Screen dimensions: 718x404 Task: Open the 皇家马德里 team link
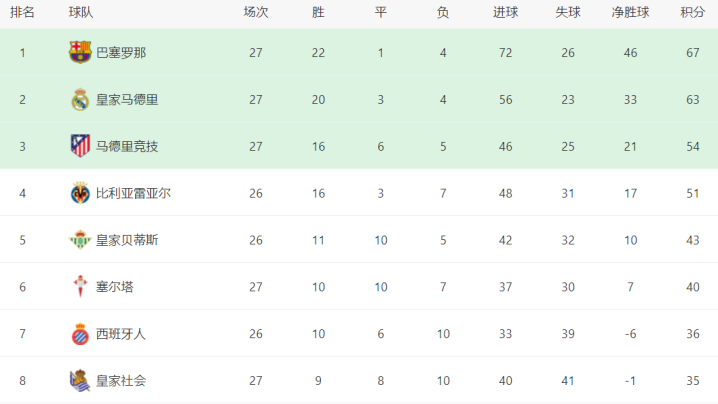127,99
